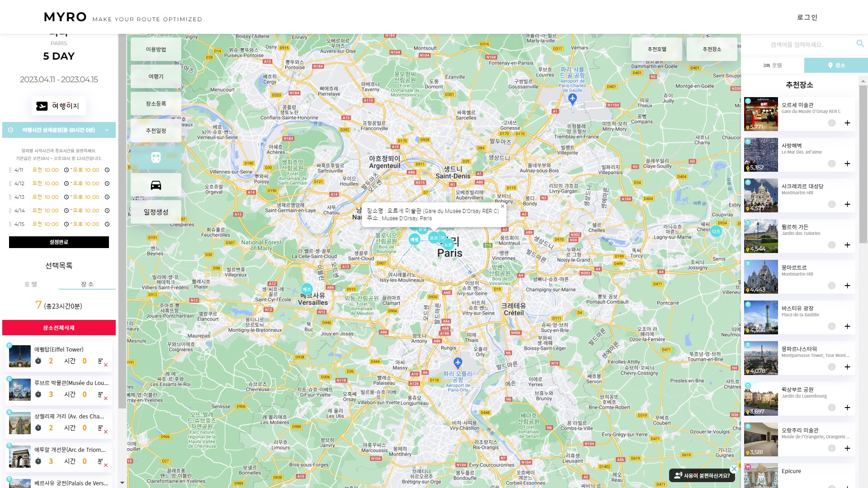The image size is (868, 488).
Task: Click recommended places scrollbar
Action: click(863, 163)
